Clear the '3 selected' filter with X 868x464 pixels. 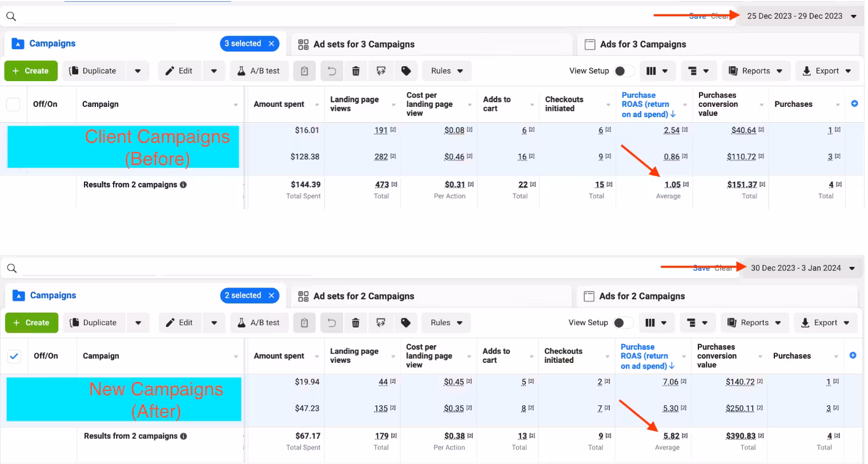click(x=272, y=43)
